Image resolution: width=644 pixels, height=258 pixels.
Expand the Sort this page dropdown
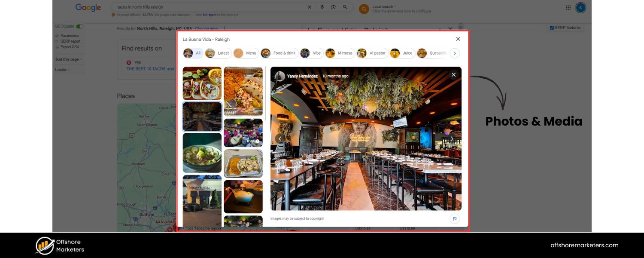[69, 59]
